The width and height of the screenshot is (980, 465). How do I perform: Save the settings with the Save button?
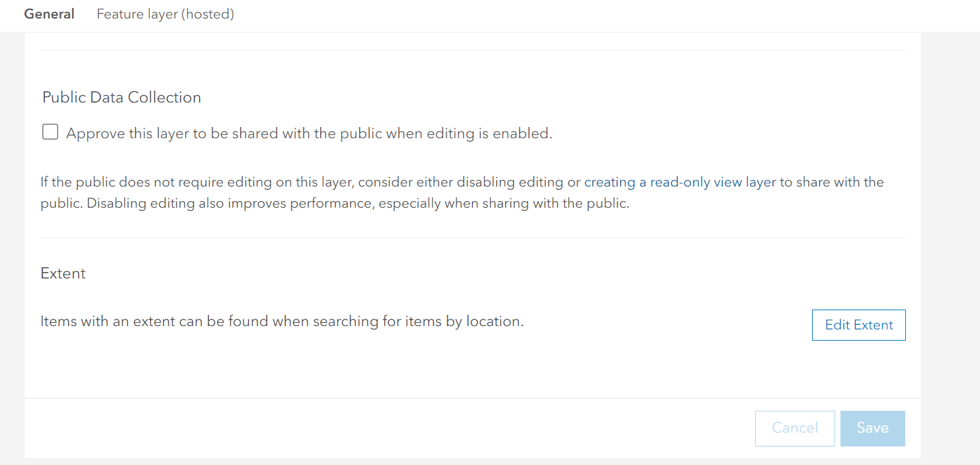coord(872,428)
